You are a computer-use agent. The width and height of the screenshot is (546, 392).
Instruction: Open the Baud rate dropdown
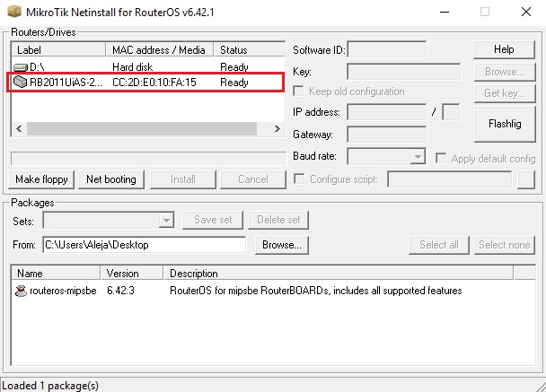click(x=418, y=156)
